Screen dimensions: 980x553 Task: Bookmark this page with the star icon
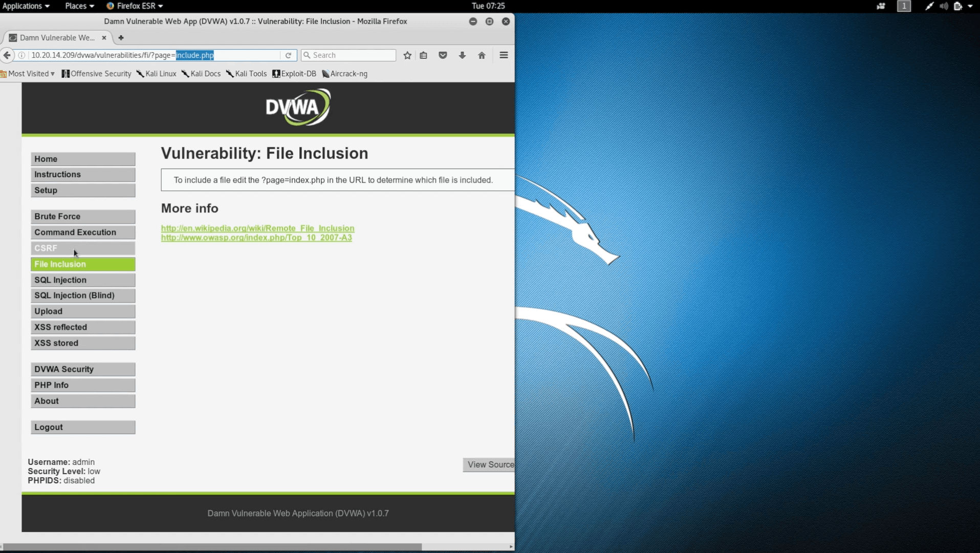pyautogui.click(x=407, y=55)
